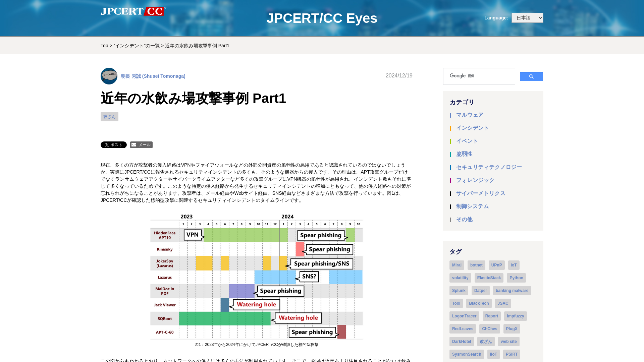Open the フォレンジック category
The width and height of the screenshot is (644, 362).
click(x=475, y=180)
